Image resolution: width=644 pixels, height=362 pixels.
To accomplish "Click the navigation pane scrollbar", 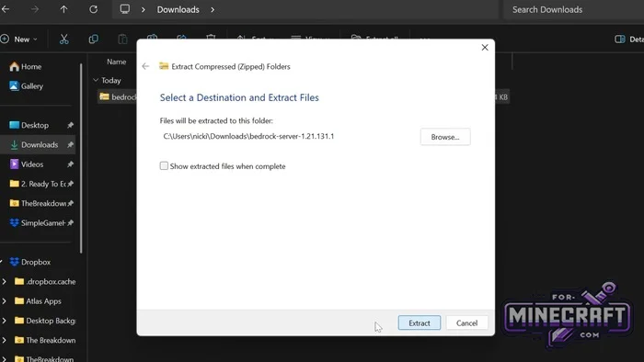I will [81, 158].
